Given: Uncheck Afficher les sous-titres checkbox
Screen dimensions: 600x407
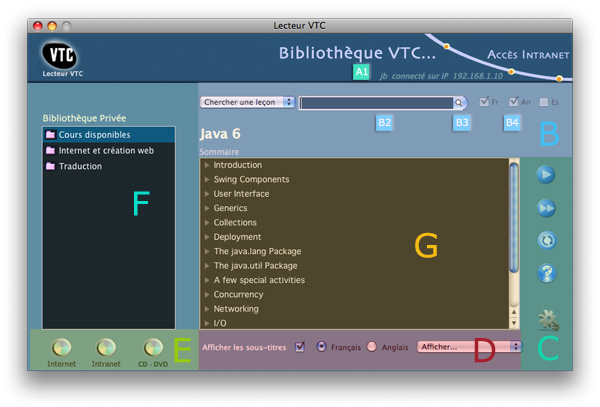Looking at the screenshot, I should [x=300, y=347].
